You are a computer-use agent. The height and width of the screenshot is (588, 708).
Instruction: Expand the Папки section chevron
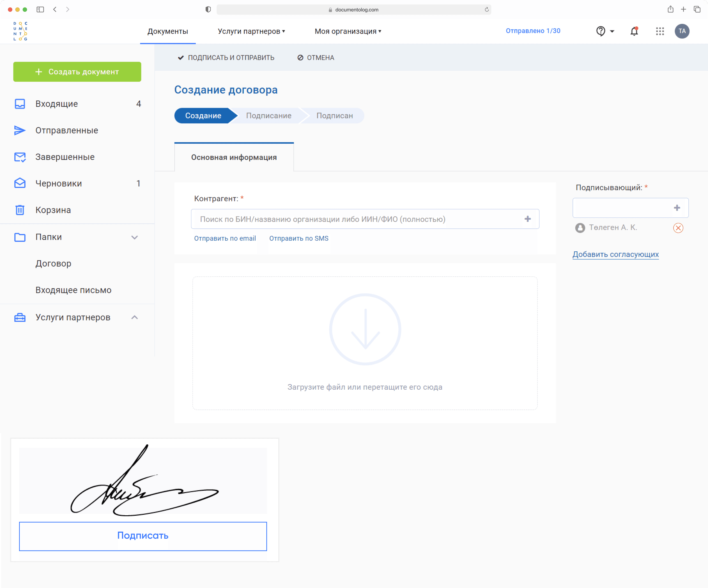click(135, 237)
